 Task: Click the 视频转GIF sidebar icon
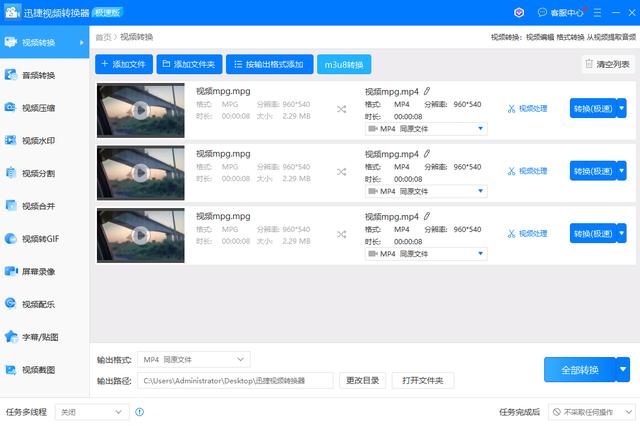pos(11,238)
